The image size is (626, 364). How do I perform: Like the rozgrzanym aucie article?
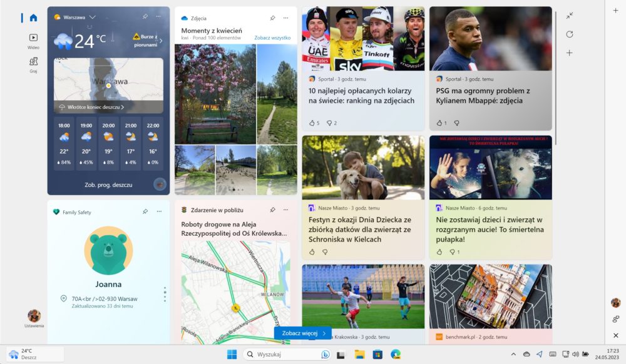tap(439, 252)
